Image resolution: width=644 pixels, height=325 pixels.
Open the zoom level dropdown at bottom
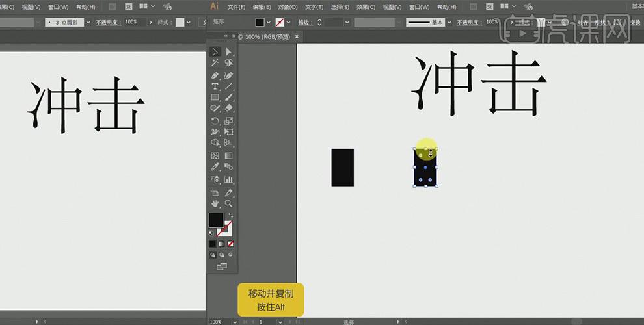[235, 322]
